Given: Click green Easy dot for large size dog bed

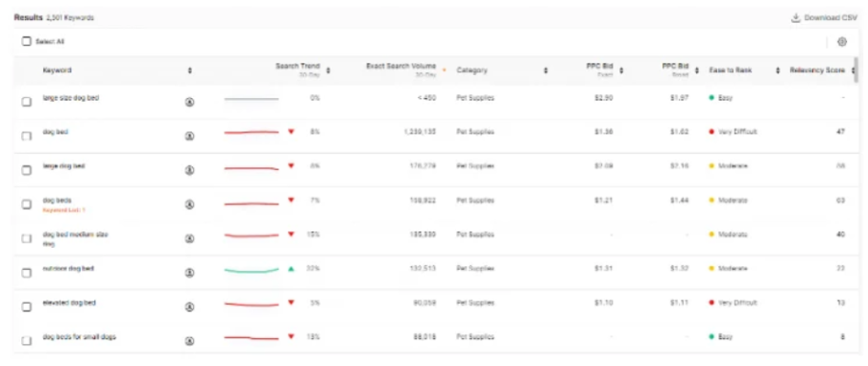Looking at the screenshot, I should click(x=711, y=98).
